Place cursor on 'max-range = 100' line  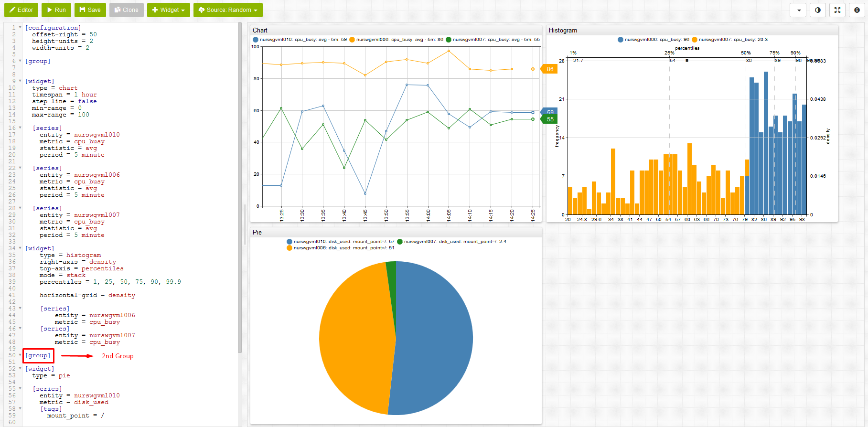61,115
